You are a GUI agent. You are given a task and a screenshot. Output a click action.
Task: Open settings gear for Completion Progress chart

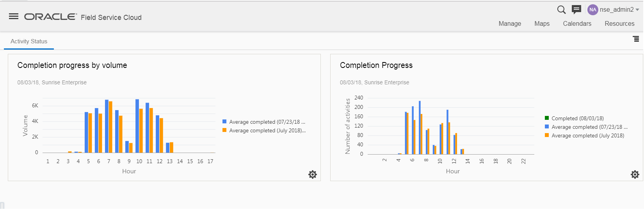pyautogui.click(x=635, y=174)
